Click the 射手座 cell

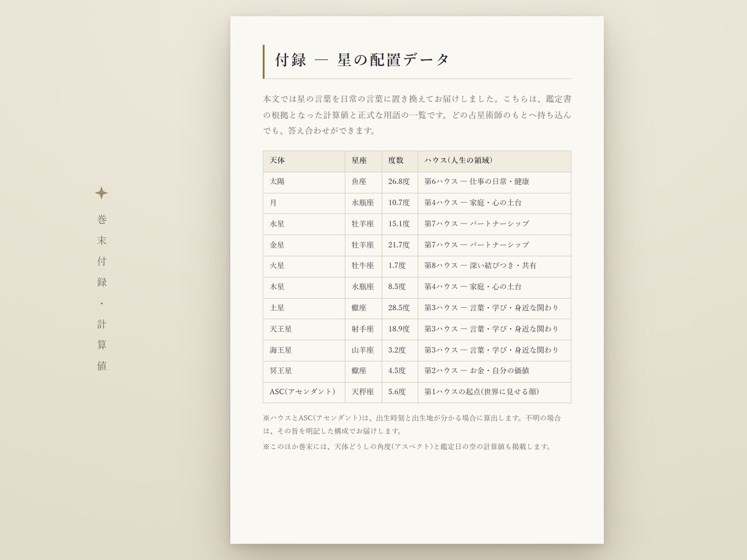(x=363, y=329)
